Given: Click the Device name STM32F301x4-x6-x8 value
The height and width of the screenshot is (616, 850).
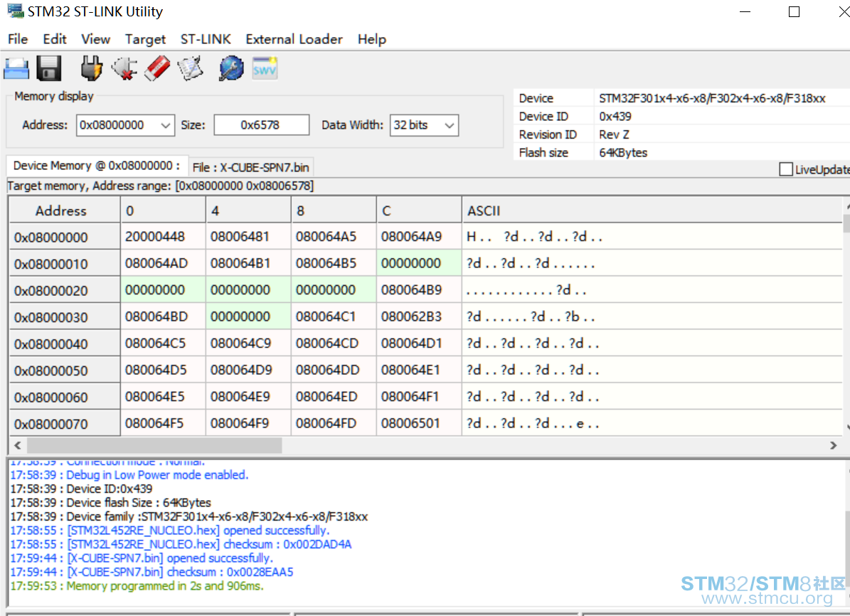Looking at the screenshot, I should click(712, 98).
